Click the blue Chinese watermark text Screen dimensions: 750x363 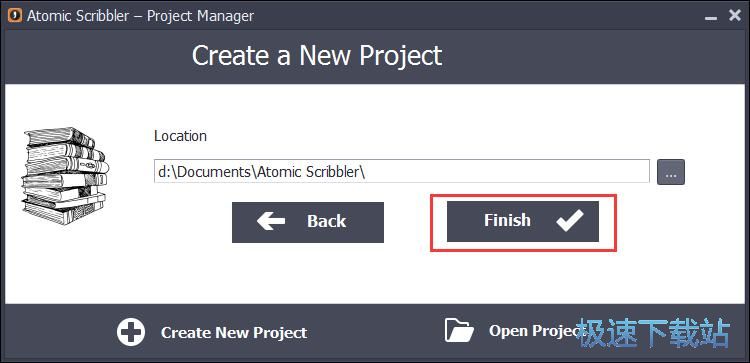click(653, 333)
